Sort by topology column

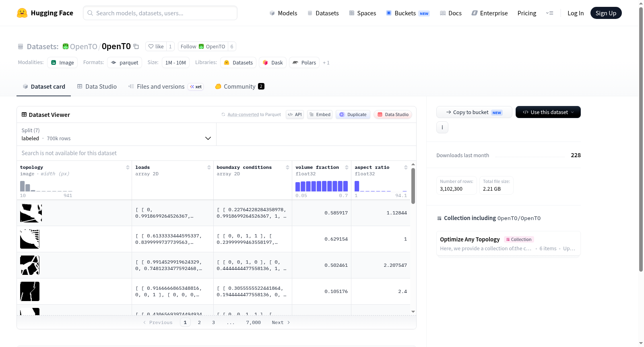click(x=128, y=167)
